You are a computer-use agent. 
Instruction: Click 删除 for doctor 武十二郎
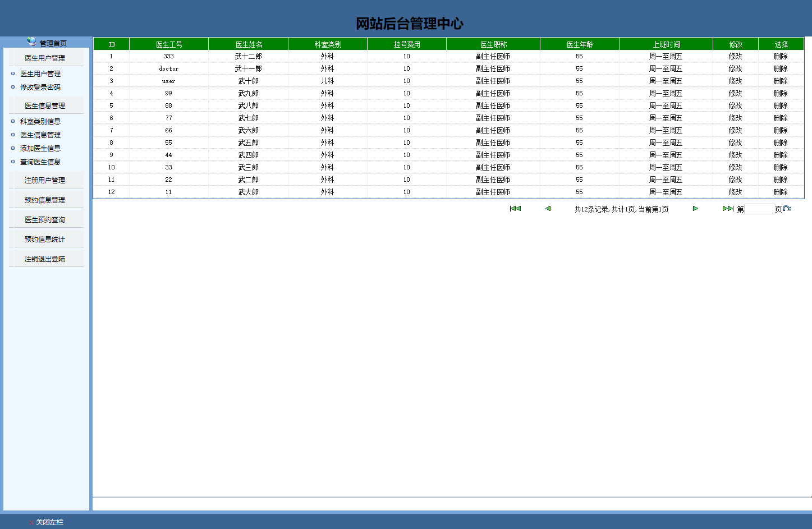781,56
